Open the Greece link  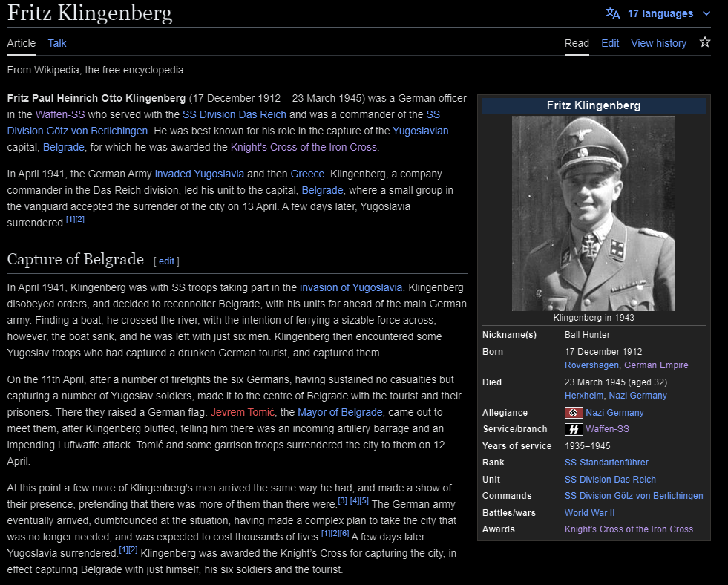pyautogui.click(x=307, y=174)
